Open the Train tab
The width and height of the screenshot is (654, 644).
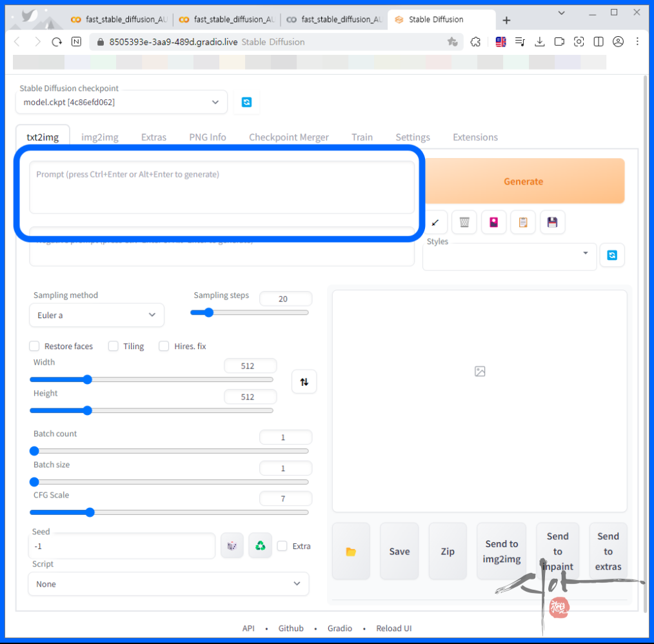362,137
